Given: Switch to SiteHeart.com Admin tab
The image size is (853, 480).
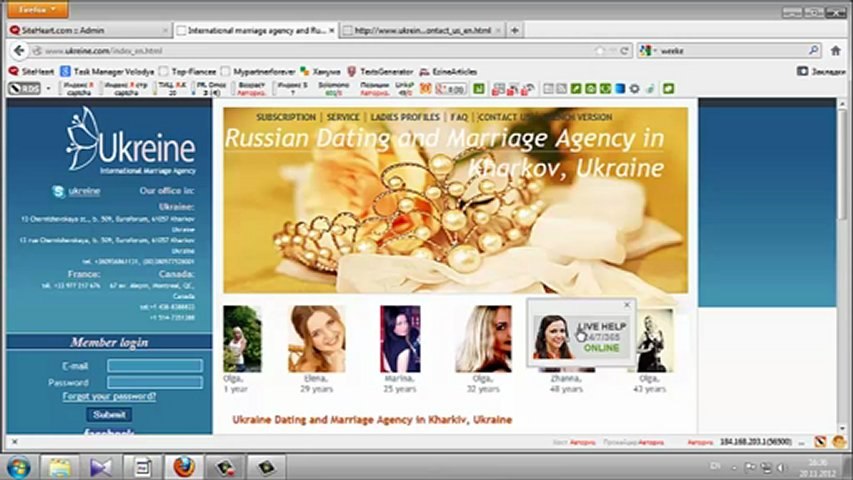Looking at the screenshot, I should (87, 30).
